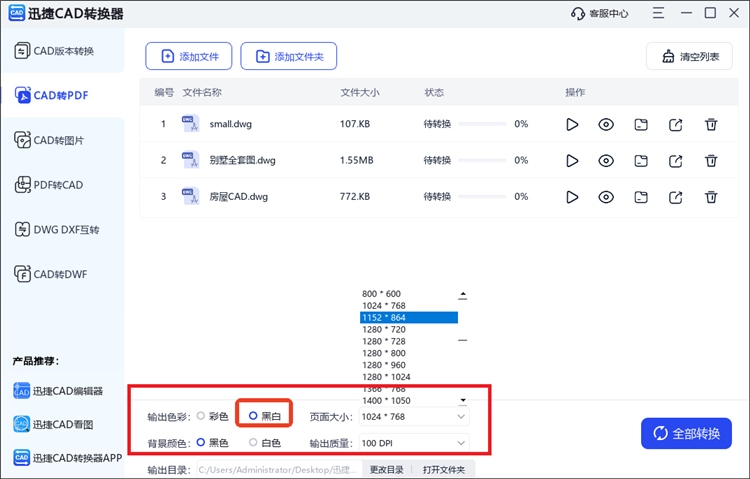Select 彩色 output color radio button

200,416
